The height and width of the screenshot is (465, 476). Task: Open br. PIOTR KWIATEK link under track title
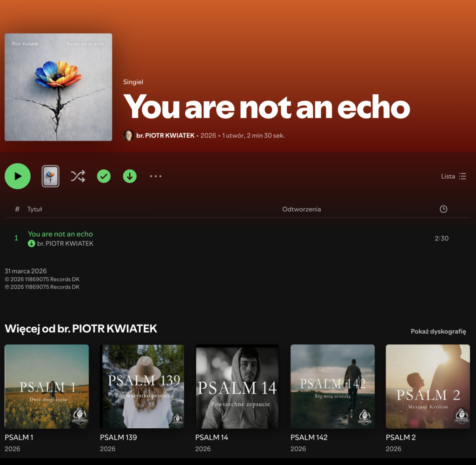(65, 244)
